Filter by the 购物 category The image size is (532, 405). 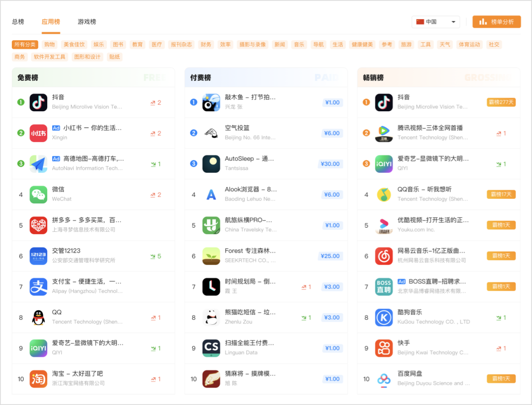[x=50, y=44]
